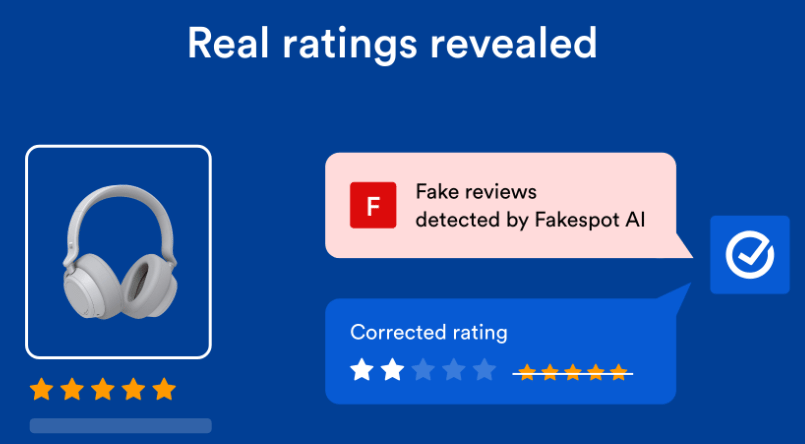Click 'Fake reviews detected by Fakespot AI' text
805x444 pixels.
pyautogui.click(x=530, y=206)
